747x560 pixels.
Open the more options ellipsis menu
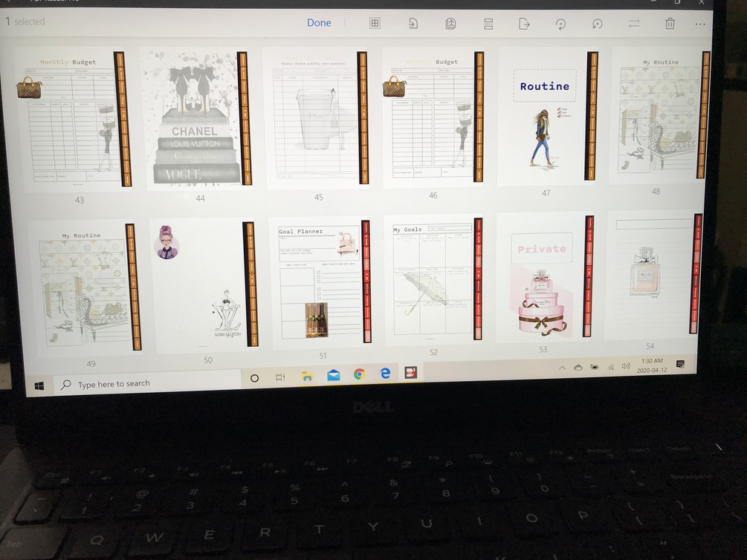(700, 24)
